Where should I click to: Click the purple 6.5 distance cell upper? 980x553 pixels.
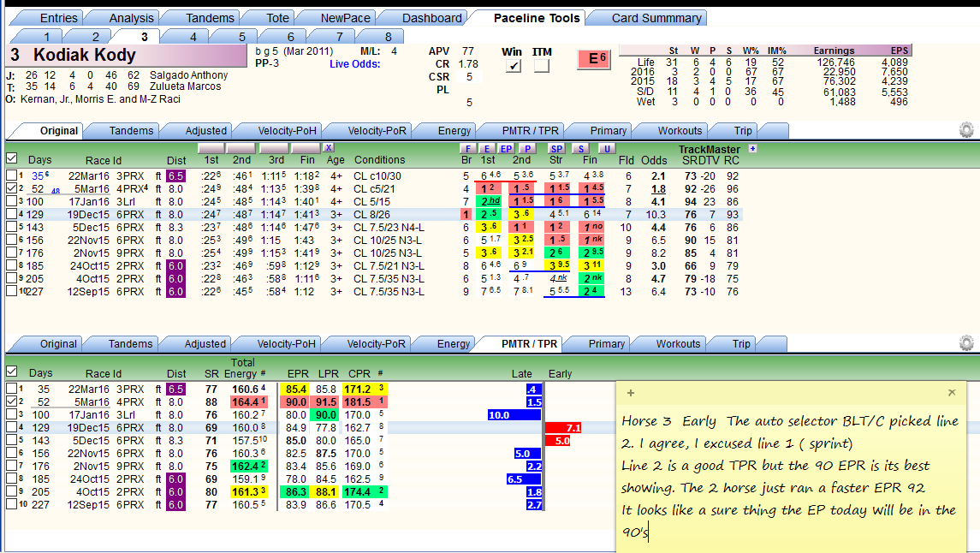pyautogui.click(x=175, y=176)
